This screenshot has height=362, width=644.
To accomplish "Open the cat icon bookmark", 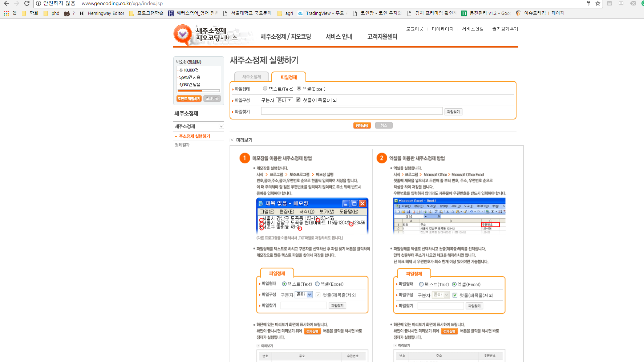I will [67, 13].
